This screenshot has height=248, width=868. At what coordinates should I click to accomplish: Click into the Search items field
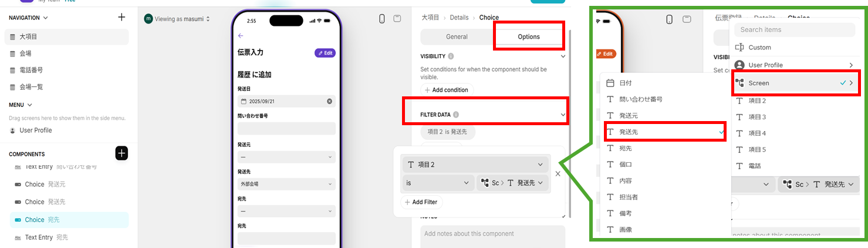795,29
